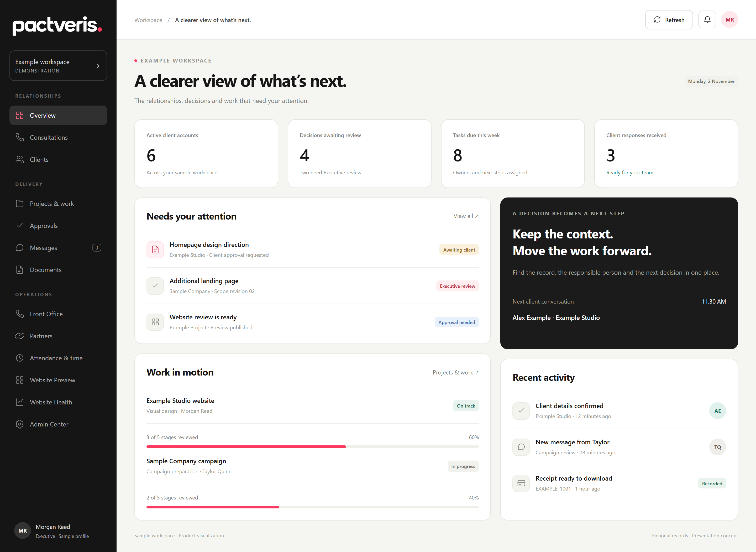Screen dimensions: 756x552
Task: Click the Website review grid icon
Action: click(x=155, y=322)
